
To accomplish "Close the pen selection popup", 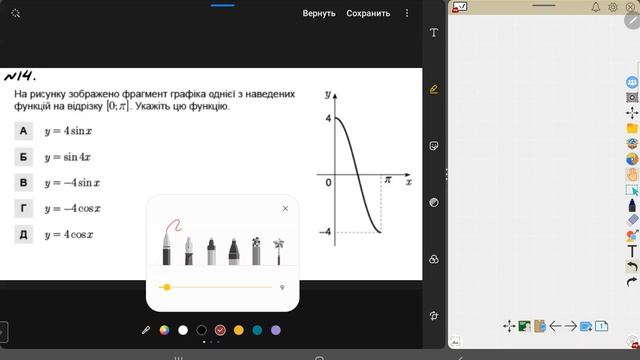I will [x=285, y=209].
